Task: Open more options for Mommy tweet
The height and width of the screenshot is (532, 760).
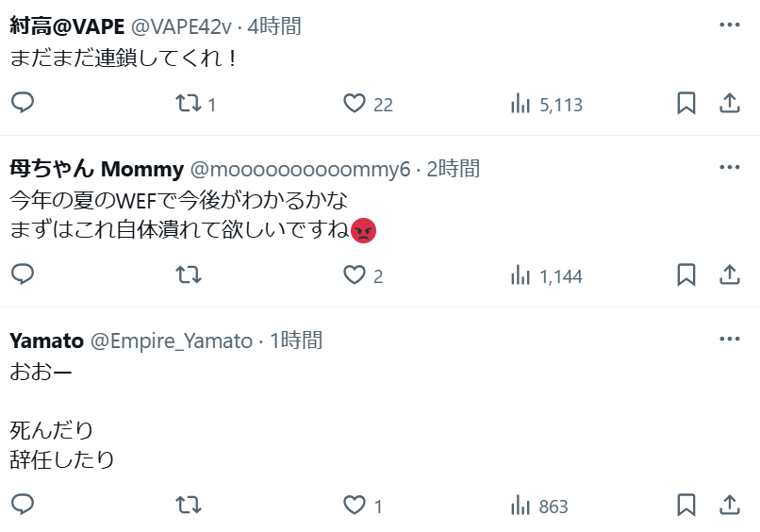Action: [x=730, y=167]
